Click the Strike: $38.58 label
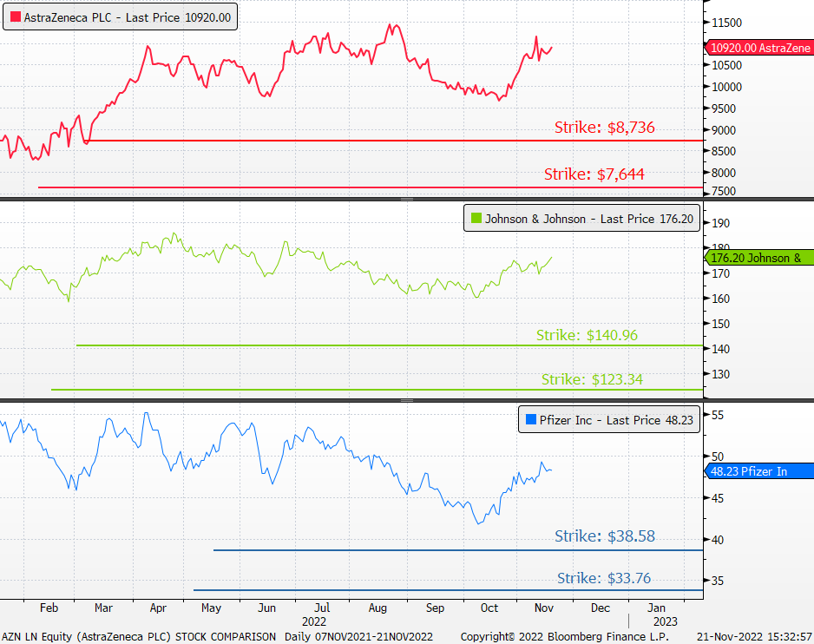The width and height of the screenshot is (814, 644). [x=605, y=536]
